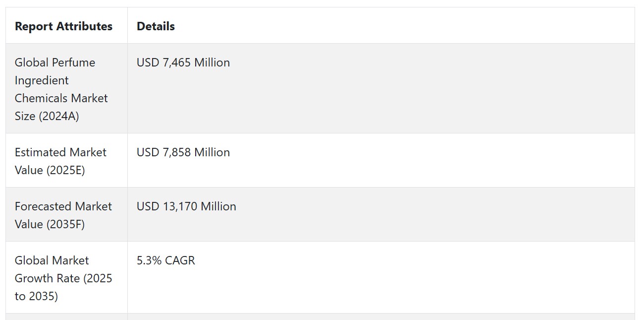Click the 'Size (2024A)' text
Screen dimensions: 644x320
(47, 116)
